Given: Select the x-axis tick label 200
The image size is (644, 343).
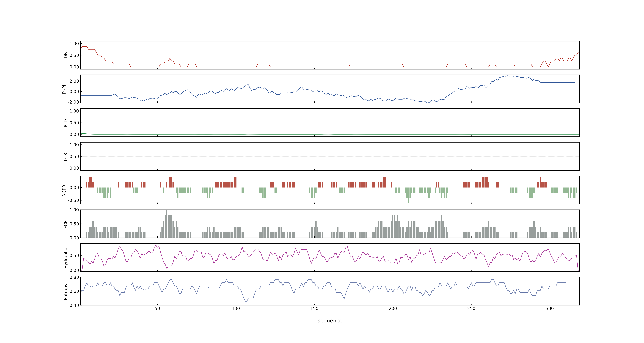Looking at the screenshot, I should pyautogui.click(x=393, y=309).
